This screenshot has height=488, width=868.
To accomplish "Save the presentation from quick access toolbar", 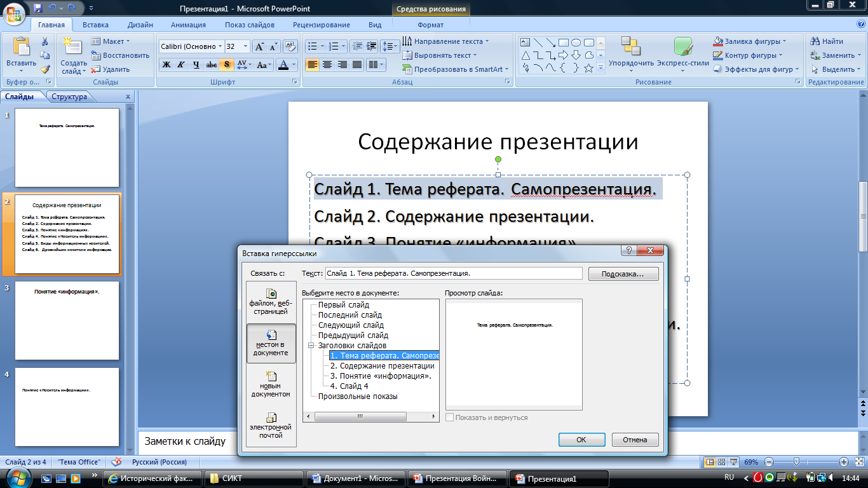I will [38, 8].
